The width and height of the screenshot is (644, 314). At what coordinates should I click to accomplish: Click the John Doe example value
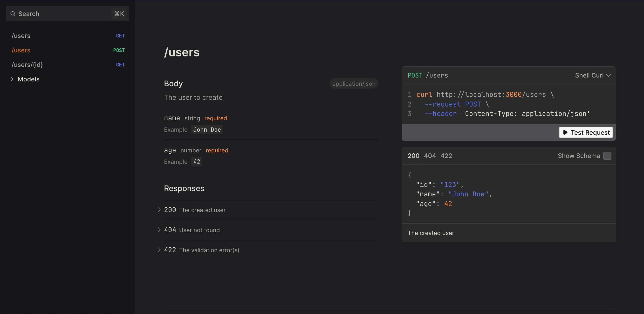click(x=207, y=130)
